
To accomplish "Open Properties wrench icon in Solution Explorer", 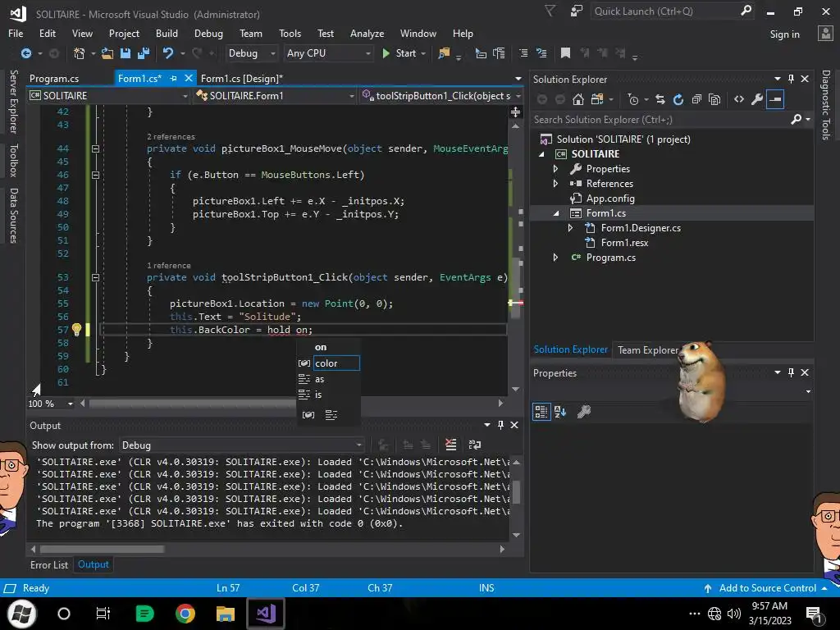I will pyautogui.click(x=757, y=99).
